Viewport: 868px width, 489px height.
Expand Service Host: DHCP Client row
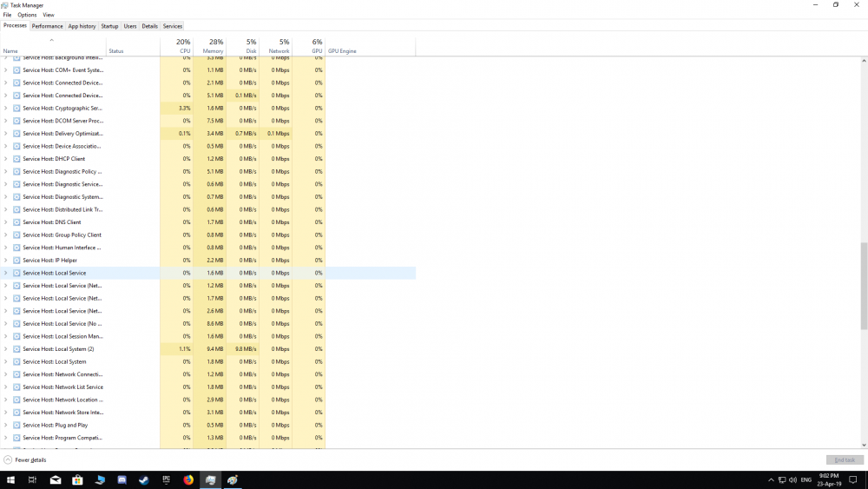pos(5,159)
